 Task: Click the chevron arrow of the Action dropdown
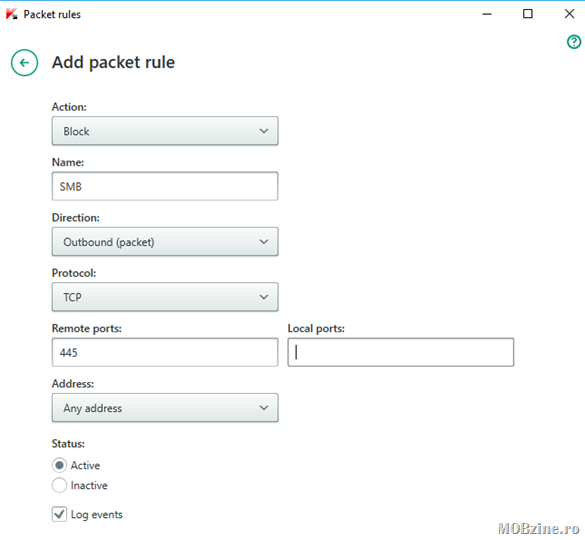click(x=264, y=131)
